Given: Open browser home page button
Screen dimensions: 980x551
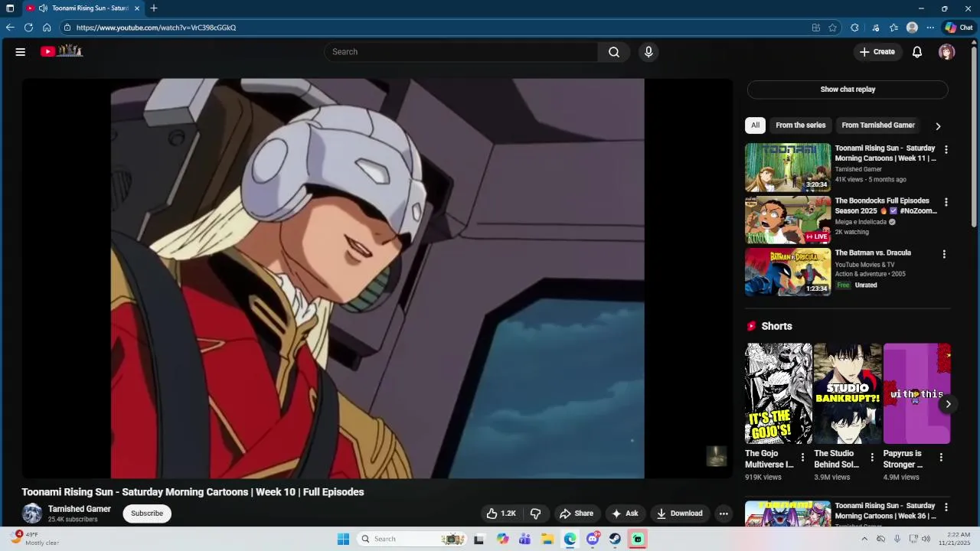Looking at the screenshot, I should [x=47, y=28].
